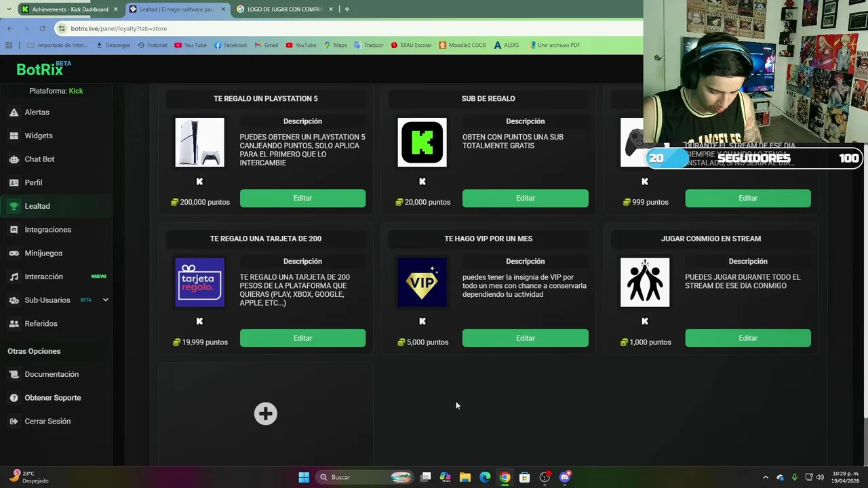Open Chrome apps grid in bookmarks bar
The image size is (868, 488).
pyautogui.click(x=9, y=45)
